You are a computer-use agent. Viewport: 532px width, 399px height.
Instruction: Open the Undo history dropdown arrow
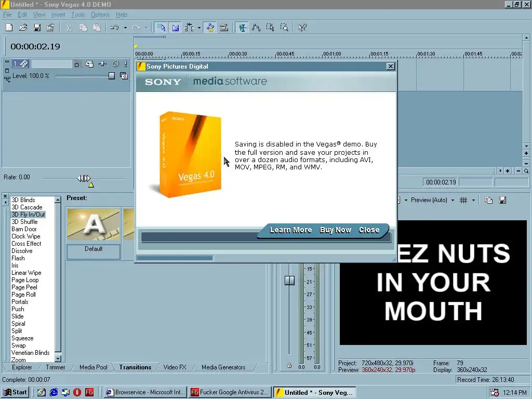[x=125, y=28]
